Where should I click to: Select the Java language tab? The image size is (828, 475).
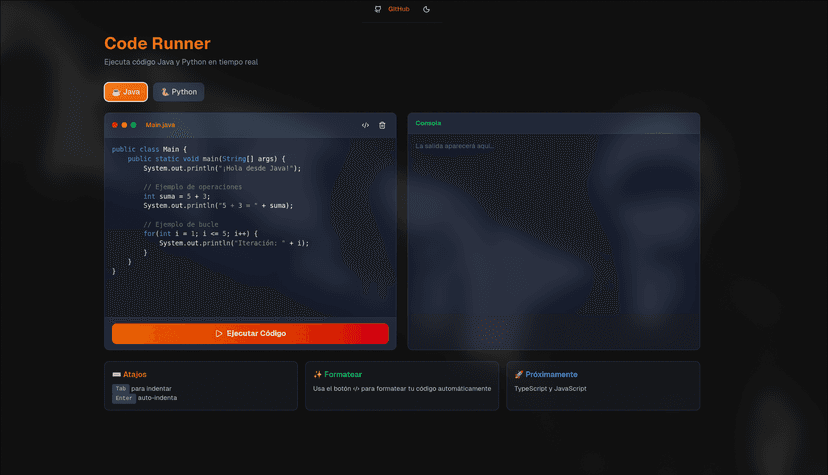pos(126,92)
